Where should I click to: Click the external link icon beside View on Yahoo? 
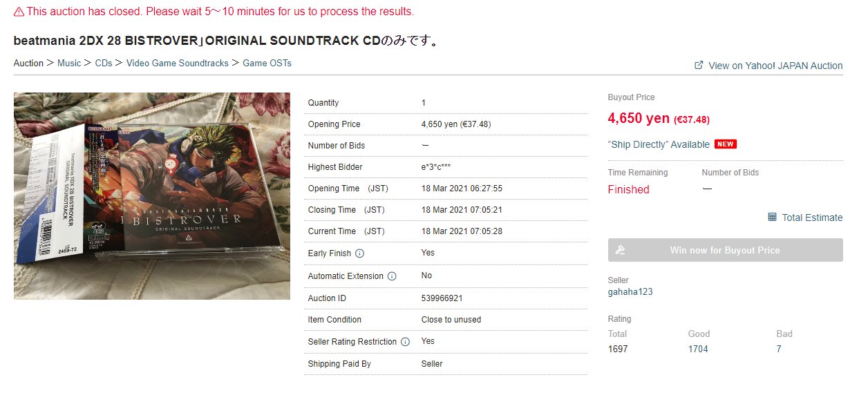click(699, 65)
